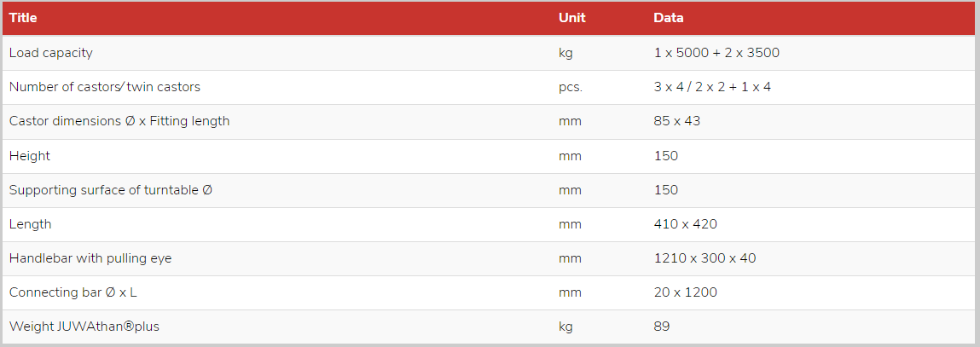Click the Title column header
Screen dimensions: 980x347
23,18
